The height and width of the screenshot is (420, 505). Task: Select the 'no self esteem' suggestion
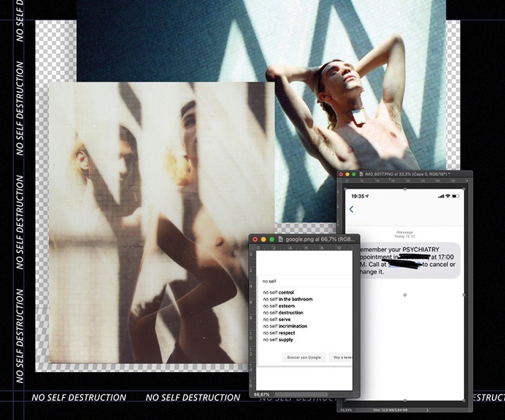[x=279, y=306]
